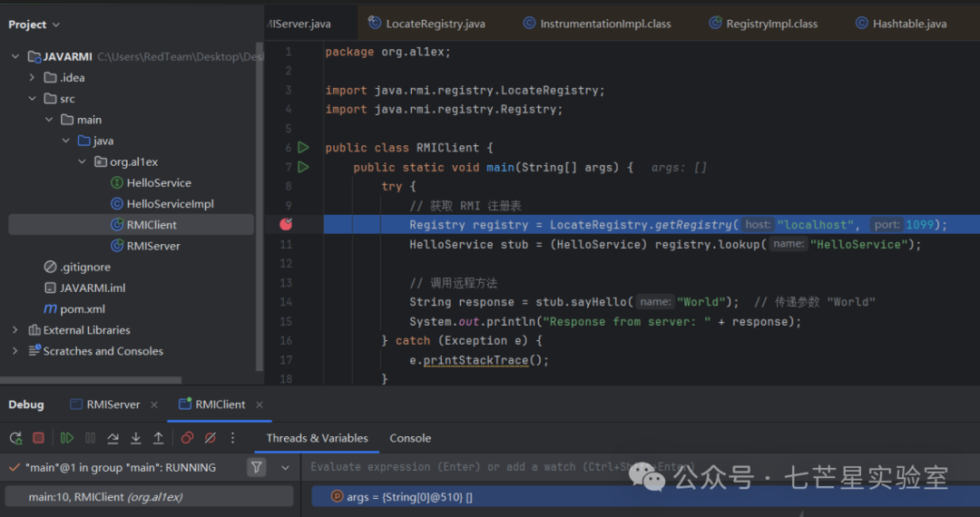Switch to the Hashtable.java tab
Viewport: 980px width, 517px height.
901,24
